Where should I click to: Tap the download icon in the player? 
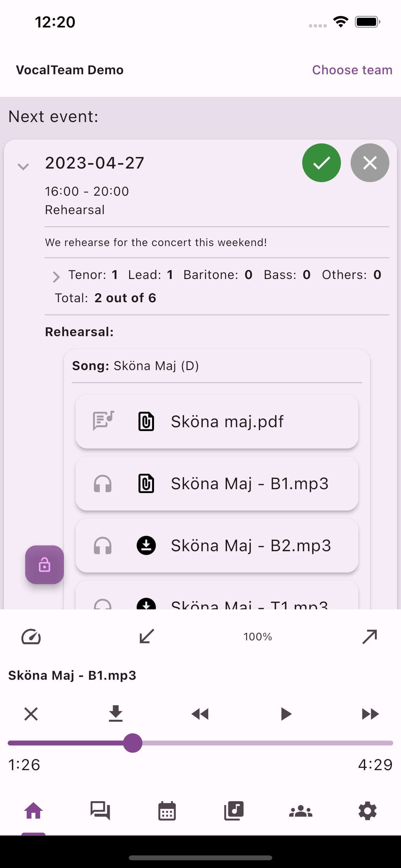116,713
